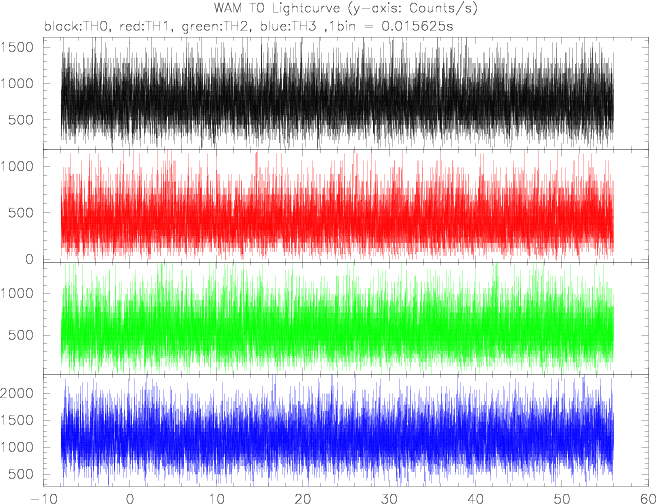
Task: Click the 20 x-axis tick label
Action: point(303,499)
